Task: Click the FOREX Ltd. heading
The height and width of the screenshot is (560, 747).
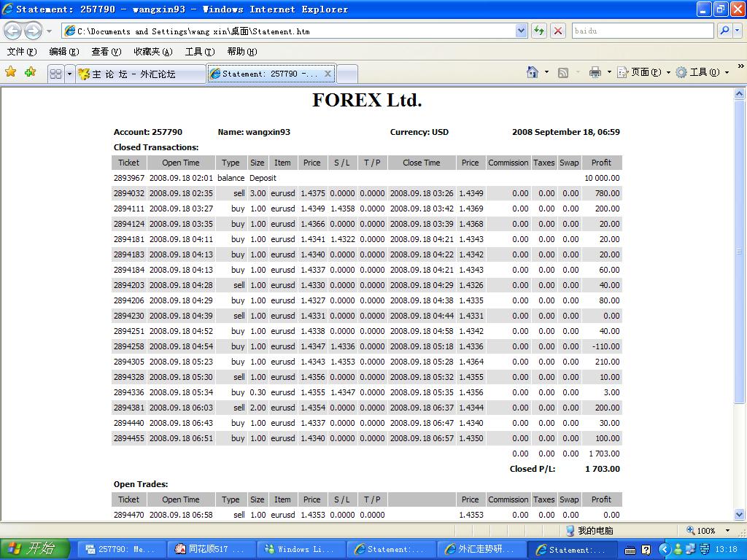Action: pyautogui.click(x=367, y=100)
